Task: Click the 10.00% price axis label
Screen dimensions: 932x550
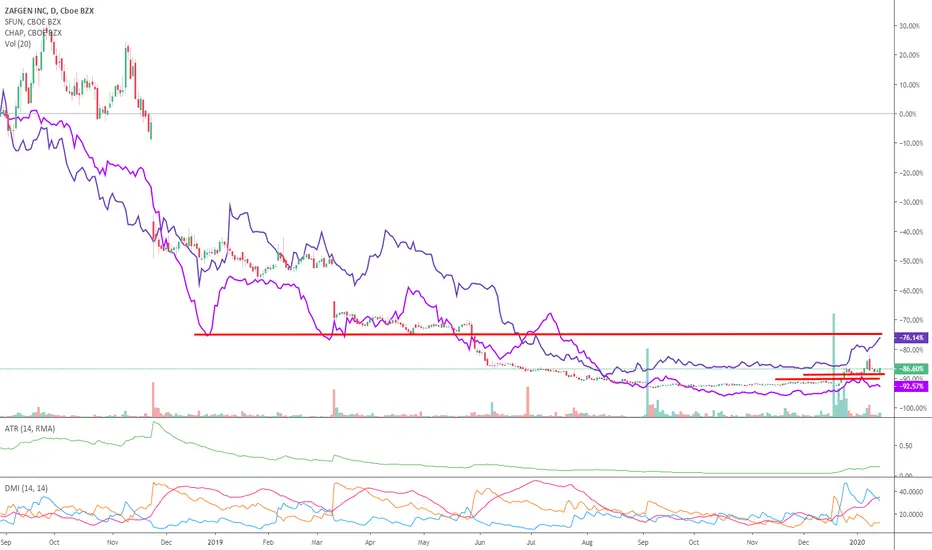Action: click(x=911, y=85)
